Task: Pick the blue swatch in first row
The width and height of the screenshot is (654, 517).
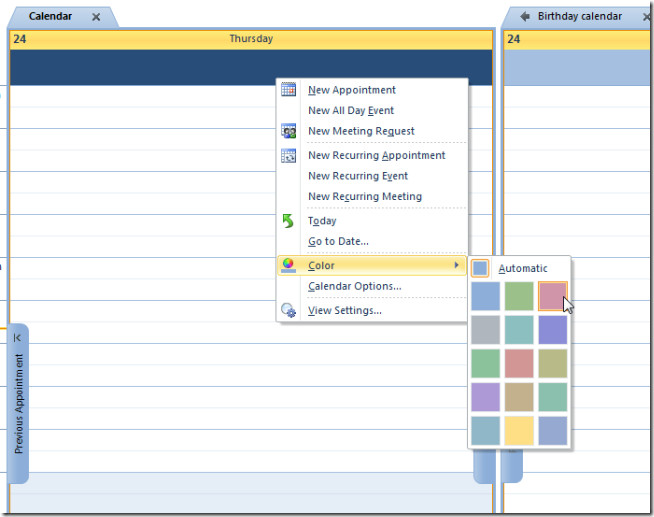Action: tap(485, 296)
